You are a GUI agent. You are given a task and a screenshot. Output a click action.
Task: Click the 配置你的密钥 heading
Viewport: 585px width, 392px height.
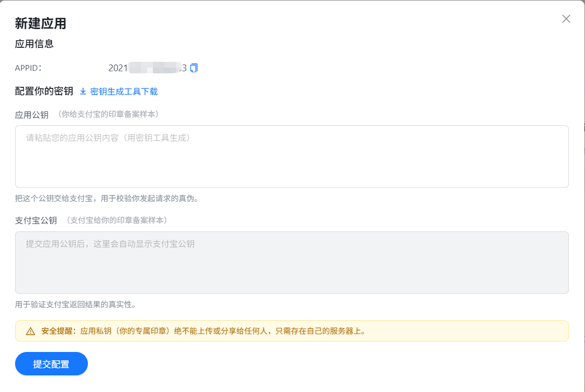pyautogui.click(x=44, y=92)
